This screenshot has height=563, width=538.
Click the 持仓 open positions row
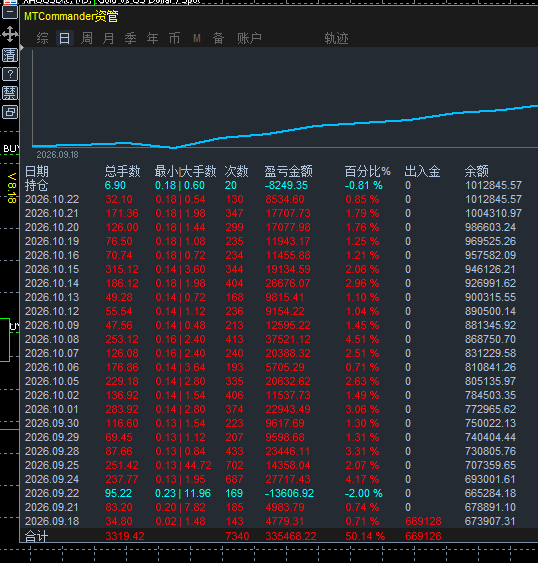click(273, 185)
